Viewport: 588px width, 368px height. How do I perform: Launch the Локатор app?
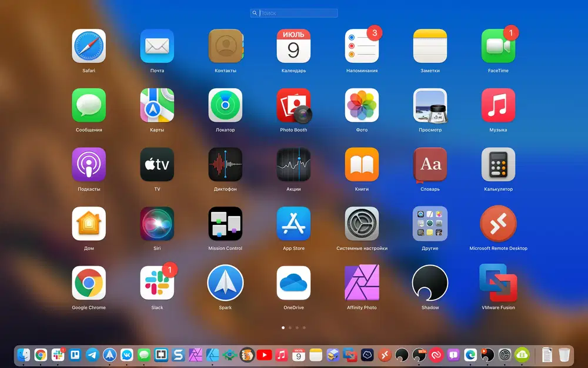click(x=225, y=105)
